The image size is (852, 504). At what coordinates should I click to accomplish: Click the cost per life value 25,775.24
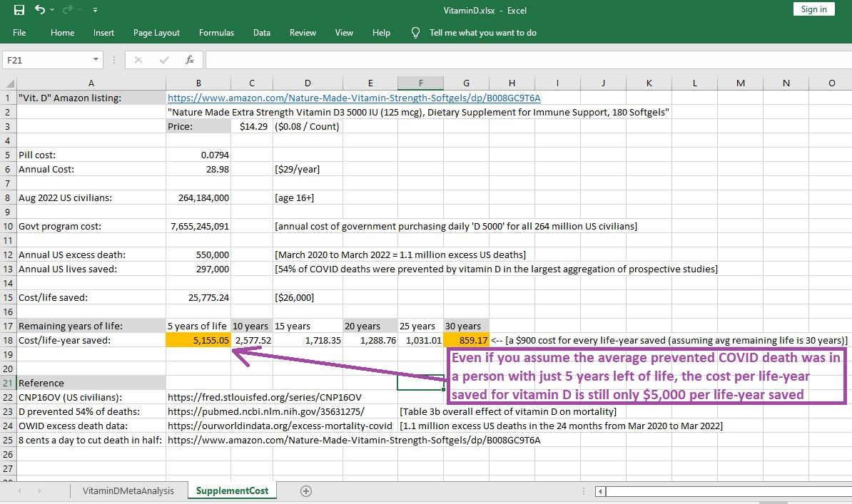tap(198, 297)
